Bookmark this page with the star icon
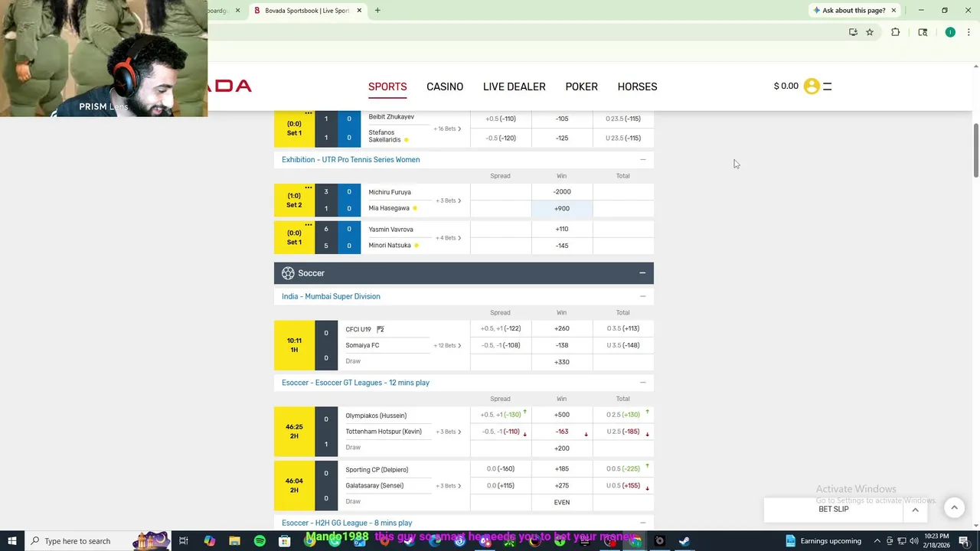The width and height of the screenshot is (980, 551). pyautogui.click(x=870, y=32)
